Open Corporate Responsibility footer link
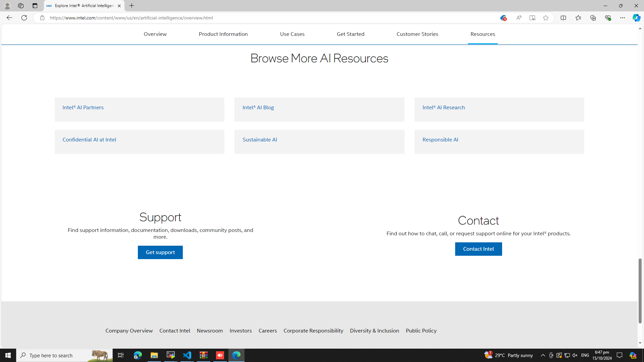 click(x=313, y=330)
